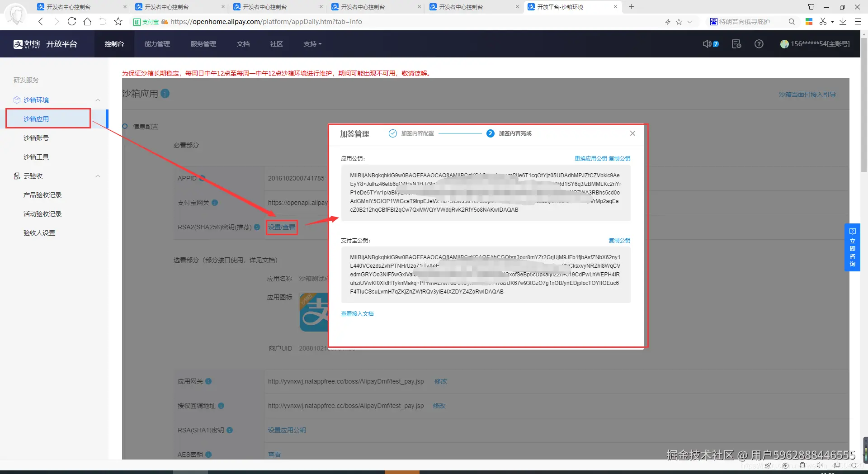Click the undo-close-tab arrow icon

click(x=103, y=21)
